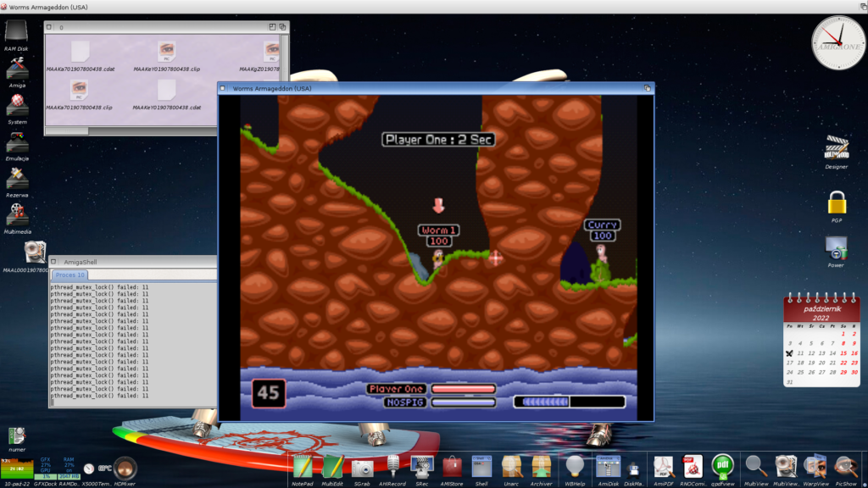Switch to the Proces 10 shell tab
Screen dimensions: 868x488
tap(70, 275)
